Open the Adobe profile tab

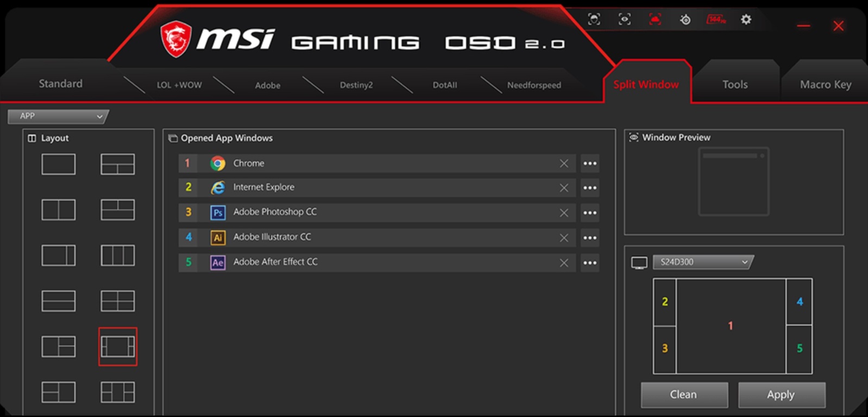(x=268, y=85)
